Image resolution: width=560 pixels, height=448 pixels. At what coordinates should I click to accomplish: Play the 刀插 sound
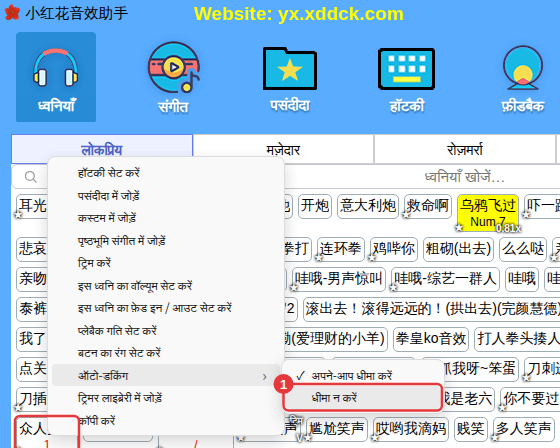tap(32, 399)
